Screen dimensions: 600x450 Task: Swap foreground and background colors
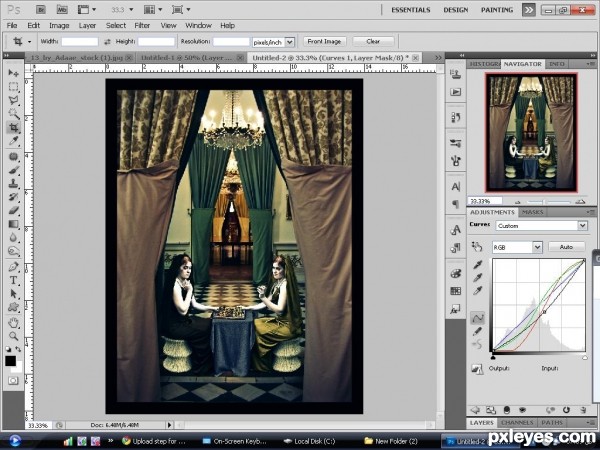click(18, 349)
